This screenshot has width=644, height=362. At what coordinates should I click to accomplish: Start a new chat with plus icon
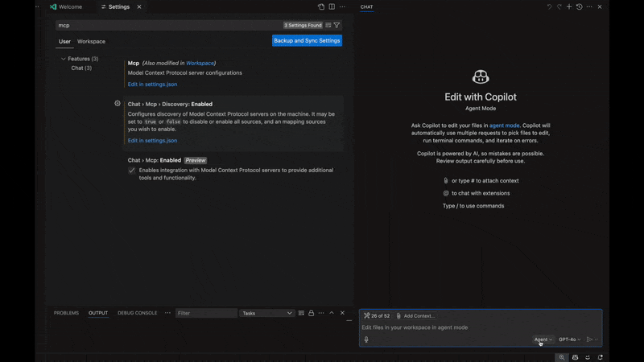point(569,6)
